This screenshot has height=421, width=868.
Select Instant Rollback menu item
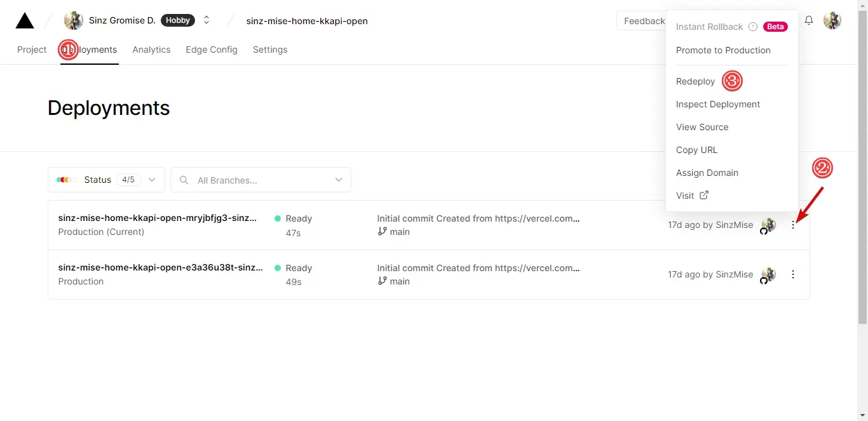click(709, 27)
